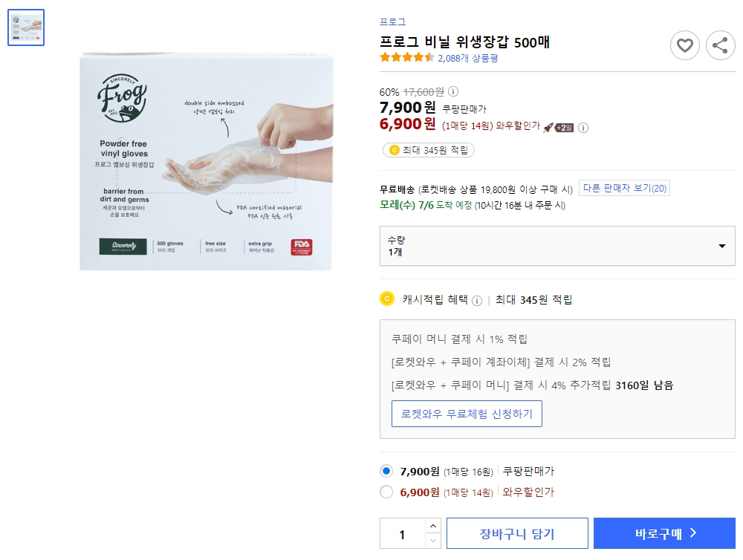Apply via 로켓와우 무료체험 신청하기 button
Viewport: 743px width, 560px height.
point(467,414)
